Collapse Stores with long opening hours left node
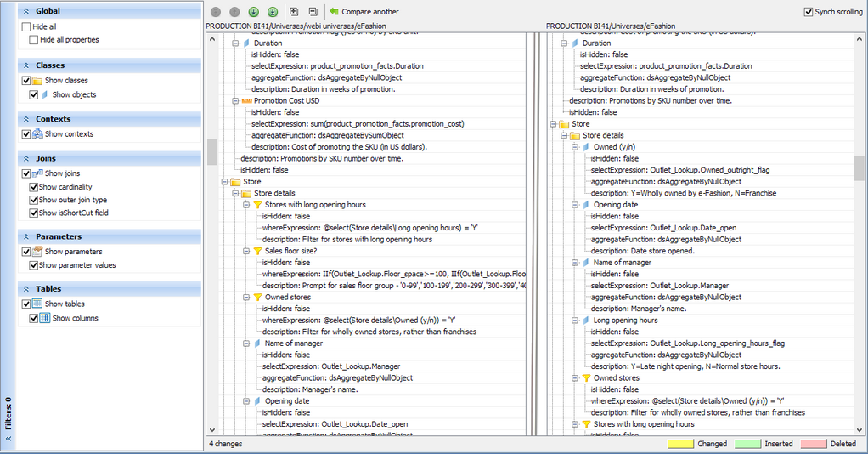Viewport: 868px width, 454px height. (246, 205)
